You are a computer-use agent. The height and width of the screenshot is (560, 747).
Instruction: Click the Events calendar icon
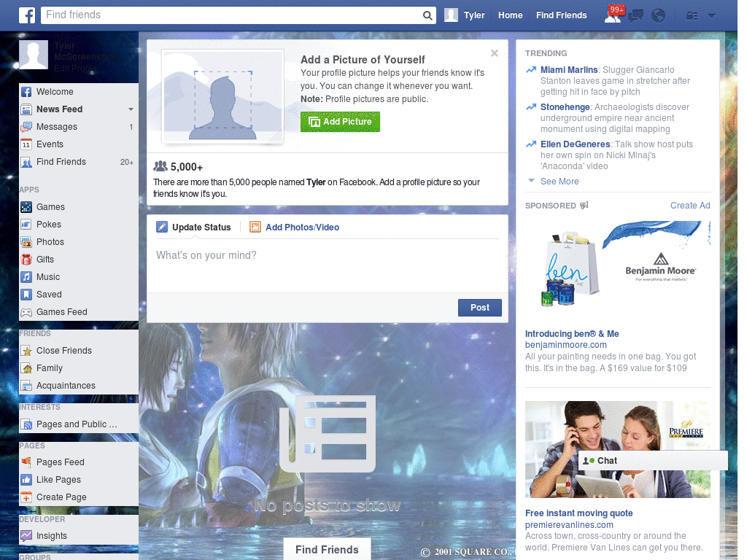[26, 144]
